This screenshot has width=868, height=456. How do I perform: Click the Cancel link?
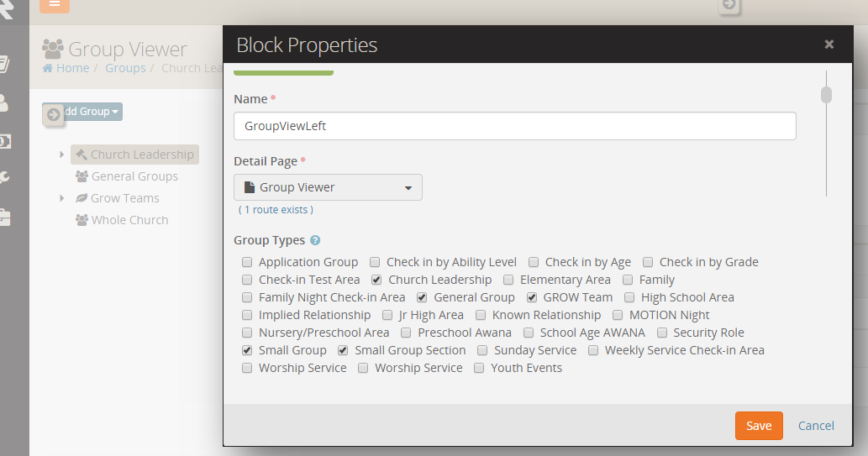click(816, 426)
